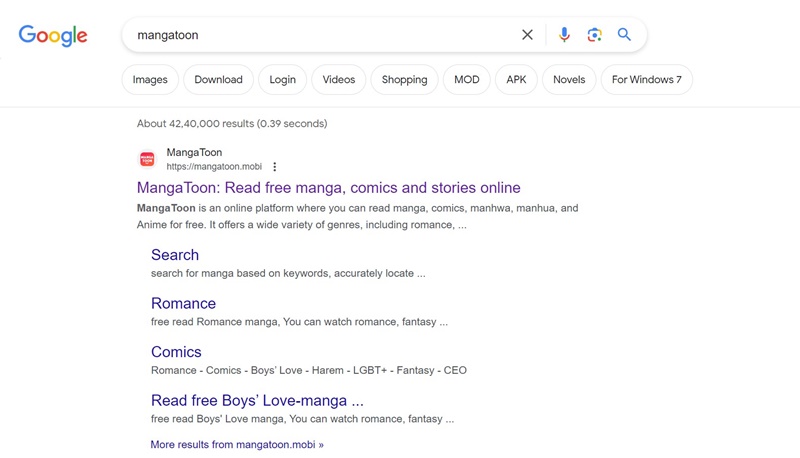Click text 'free read Romance manga'

(299, 322)
